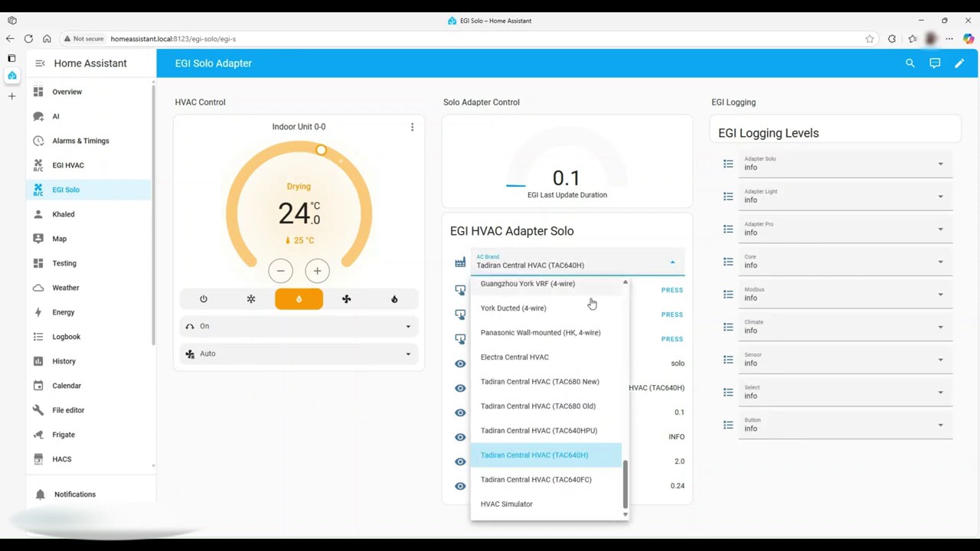Viewport: 980px width, 551px height.
Task: Open the Map page
Action: (x=90, y=239)
